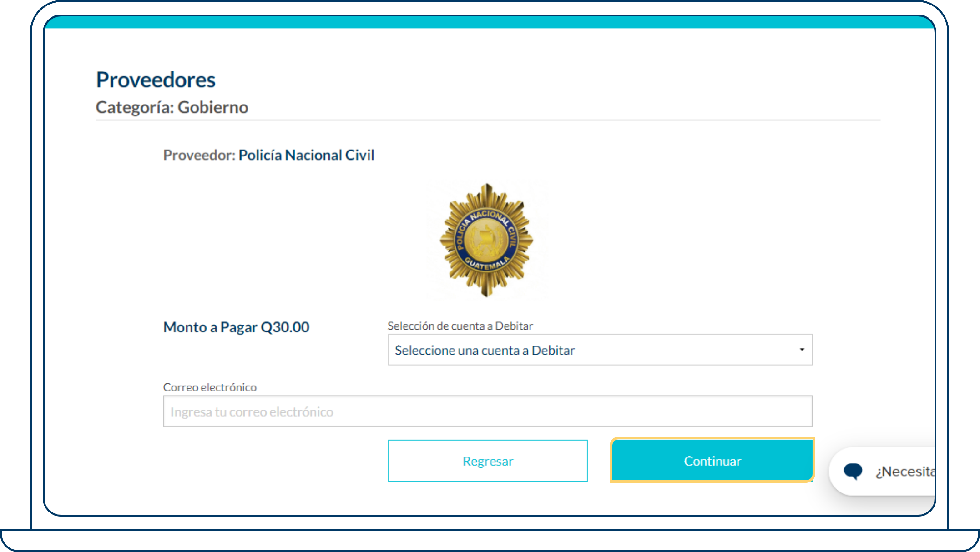This screenshot has height=552, width=980.
Task: Click the Regresar button
Action: click(488, 461)
